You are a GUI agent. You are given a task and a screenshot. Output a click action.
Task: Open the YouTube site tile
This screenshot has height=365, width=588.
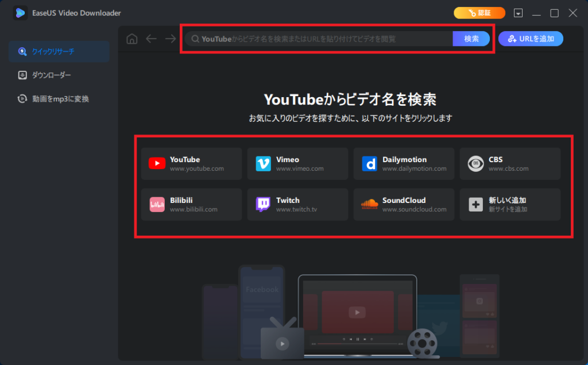[191, 163]
